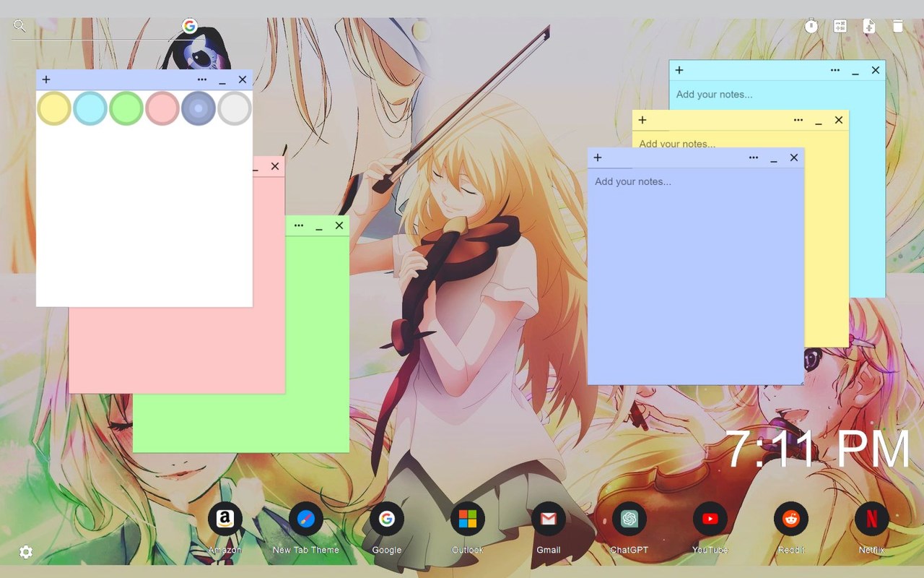
Task: Launch the Gmail shortcut
Action: (549, 519)
